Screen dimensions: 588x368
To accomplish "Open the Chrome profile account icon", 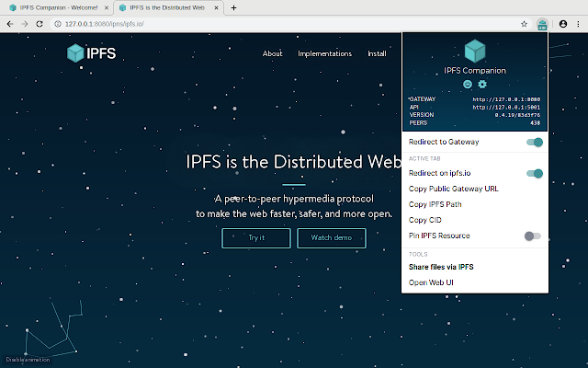I will click(x=563, y=24).
